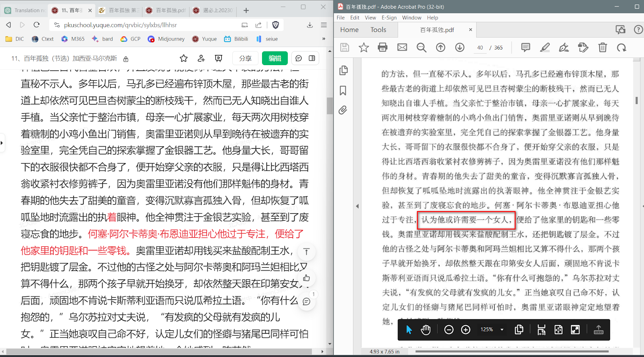This screenshot has width=644, height=357.
Task: Click the page number field showing 40
Action: pyautogui.click(x=480, y=47)
